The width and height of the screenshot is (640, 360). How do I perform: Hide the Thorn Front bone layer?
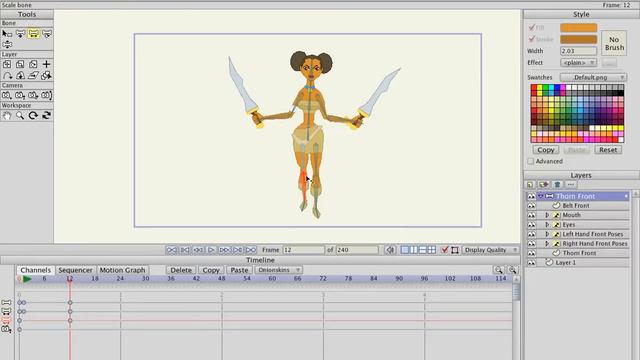tap(531, 196)
